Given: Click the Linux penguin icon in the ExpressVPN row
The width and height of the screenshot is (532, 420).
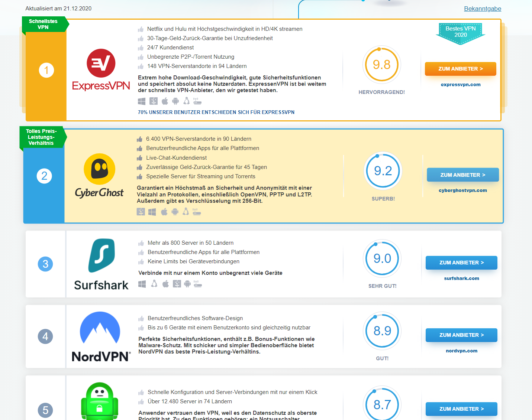Looking at the screenshot, I should [x=187, y=101].
